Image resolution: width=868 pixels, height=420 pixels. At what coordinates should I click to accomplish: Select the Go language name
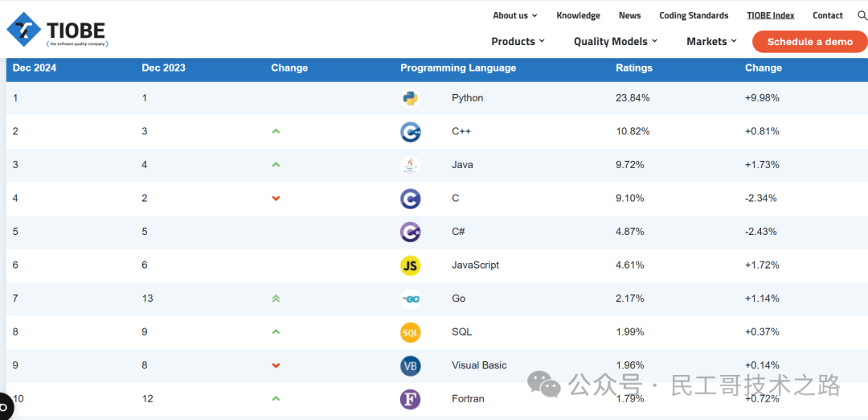[x=458, y=298]
